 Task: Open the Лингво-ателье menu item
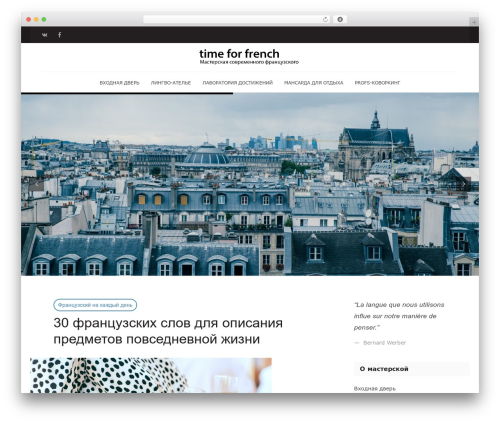click(x=171, y=83)
